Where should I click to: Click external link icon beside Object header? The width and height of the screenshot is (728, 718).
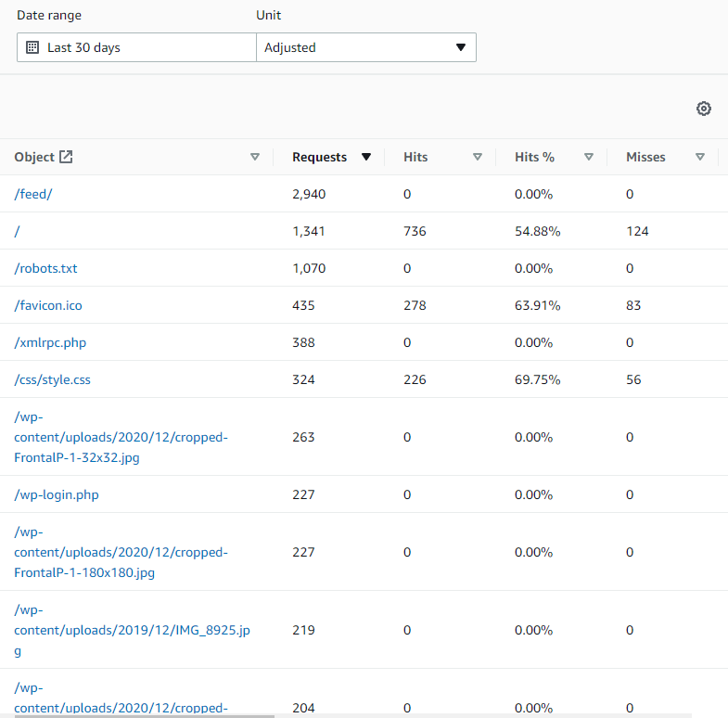coord(66,157)
